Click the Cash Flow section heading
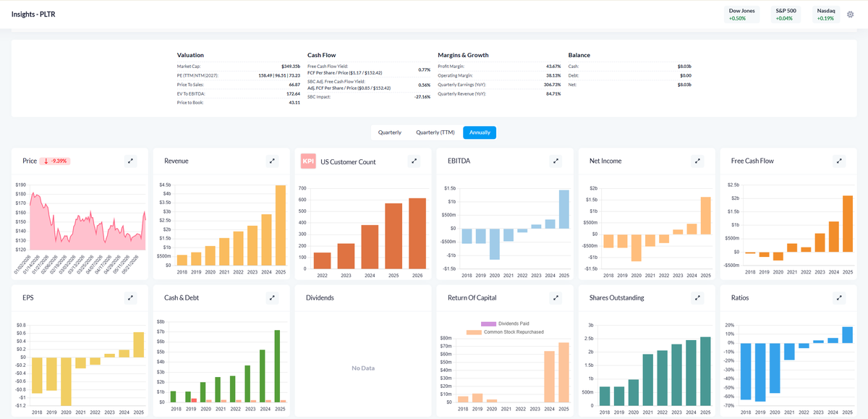Viewport: 868px width, 419px height. pyautogui.click(x=321, y=55)
